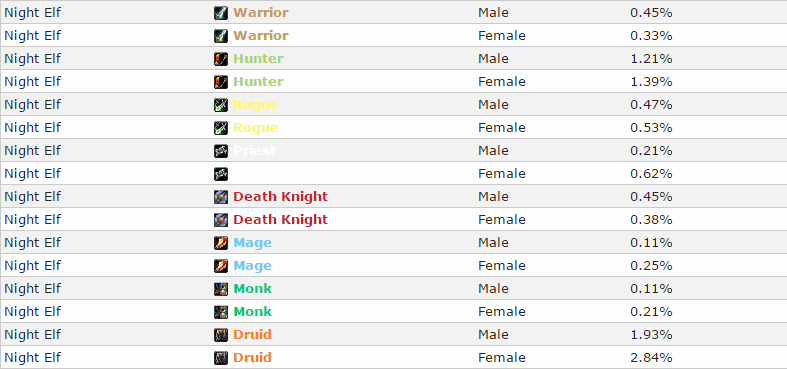
Task: Click Hunter class icon in Male row
Action: (x=221, y=59)
